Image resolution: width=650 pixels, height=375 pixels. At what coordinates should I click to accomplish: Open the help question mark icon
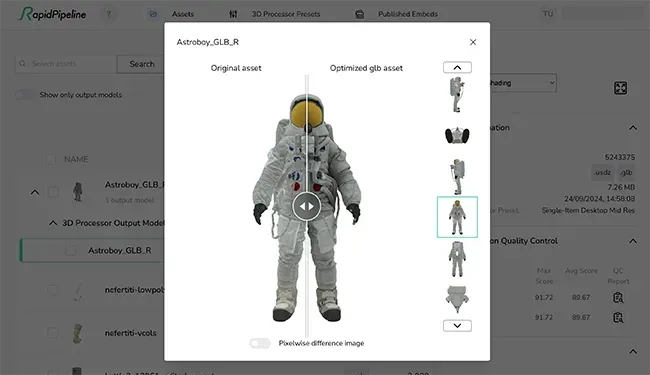[x=109, y=14]
